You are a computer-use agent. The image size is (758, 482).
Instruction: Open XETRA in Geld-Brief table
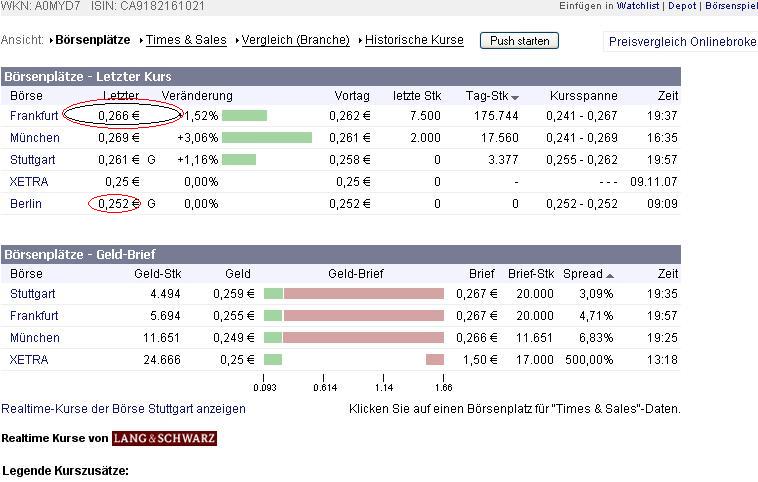tap(29, 360)
